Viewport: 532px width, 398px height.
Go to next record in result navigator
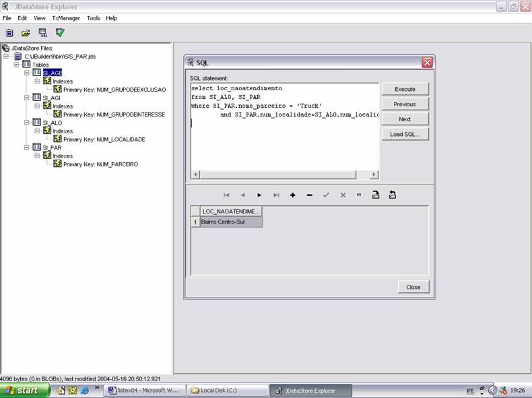tap(259, 195)
